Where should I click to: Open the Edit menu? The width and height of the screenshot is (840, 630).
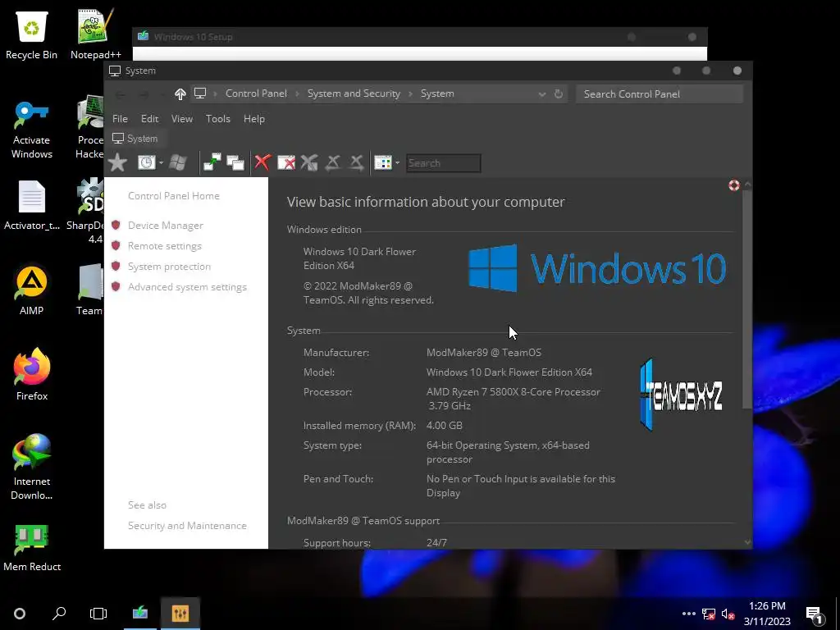(x=149, y=119)
